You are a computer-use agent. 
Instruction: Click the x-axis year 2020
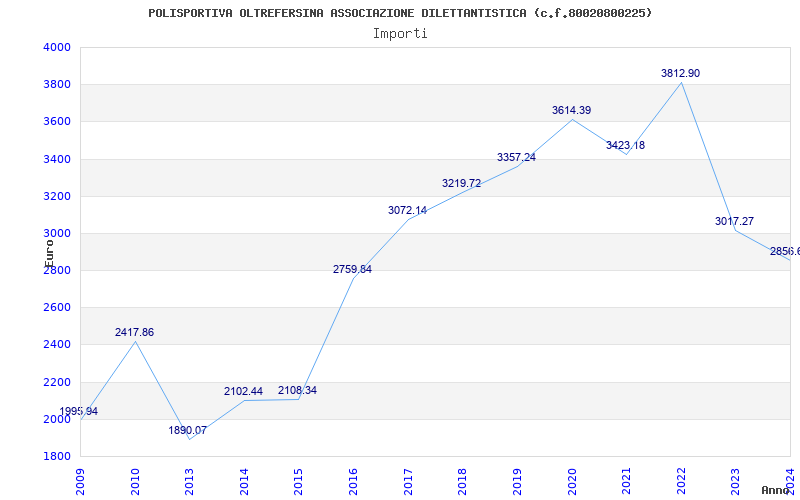click(x=571, y=481)
